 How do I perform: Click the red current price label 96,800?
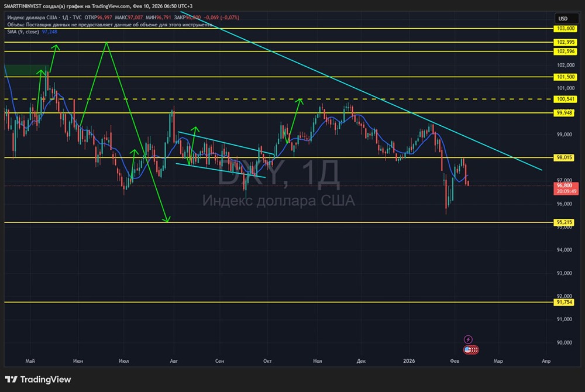(566, 188)
